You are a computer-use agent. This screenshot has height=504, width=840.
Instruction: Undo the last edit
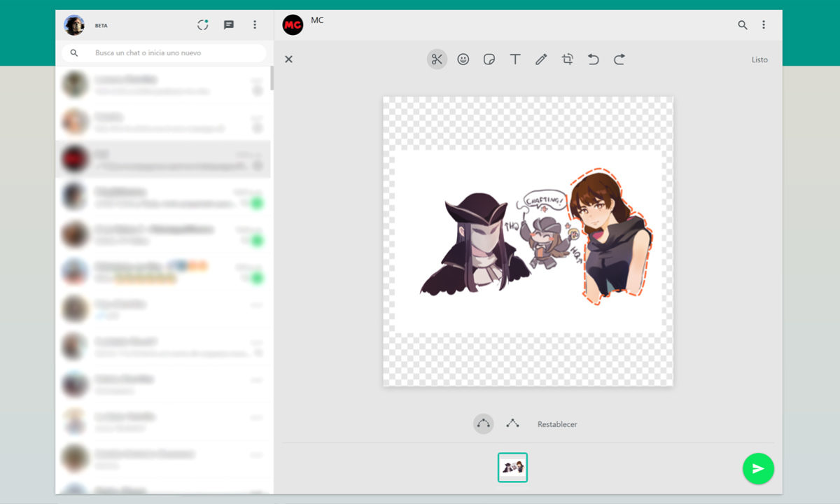pyautogui.click(x=593, y=59)
